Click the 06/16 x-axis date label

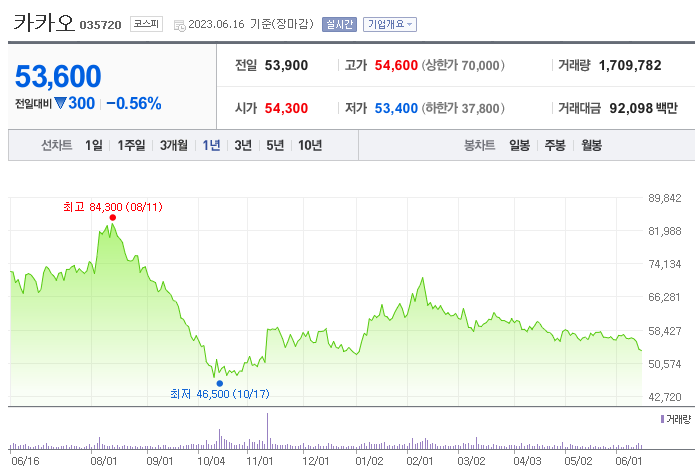tap(25, 461)
